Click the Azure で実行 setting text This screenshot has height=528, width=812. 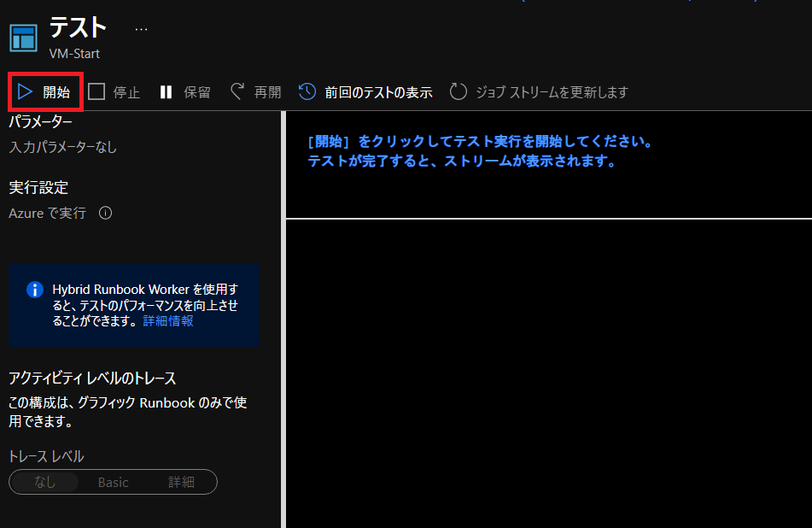click(x=47, y=213)
